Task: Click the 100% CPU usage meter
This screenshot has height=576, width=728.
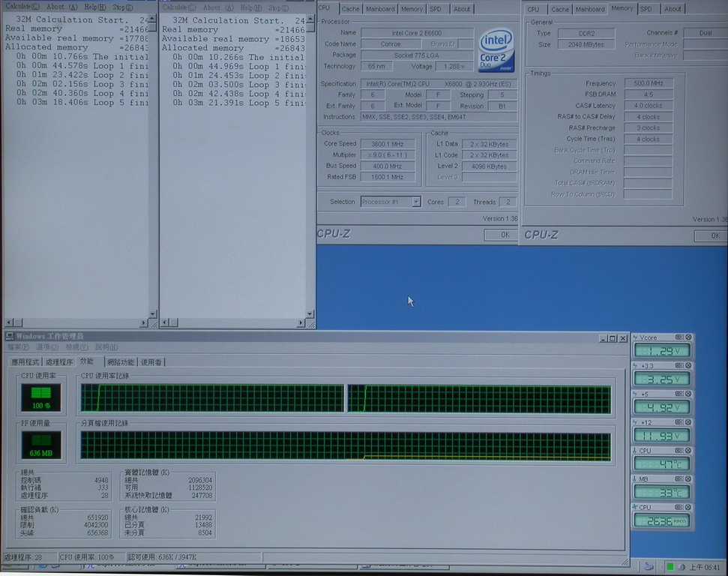Action: (40, 397)
